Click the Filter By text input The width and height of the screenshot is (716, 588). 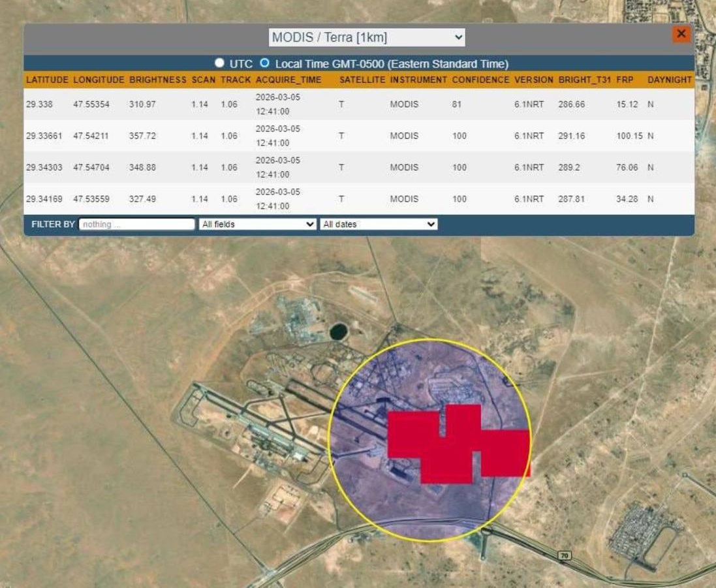pos(136,224)
